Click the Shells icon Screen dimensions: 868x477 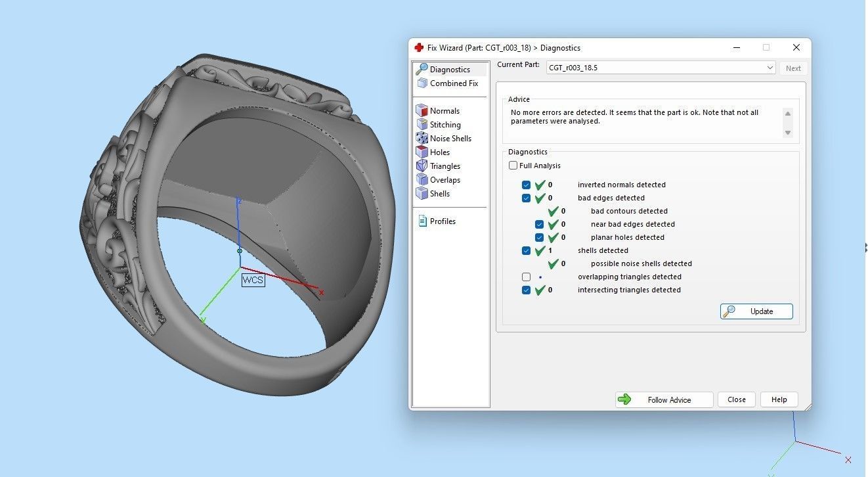422,194
